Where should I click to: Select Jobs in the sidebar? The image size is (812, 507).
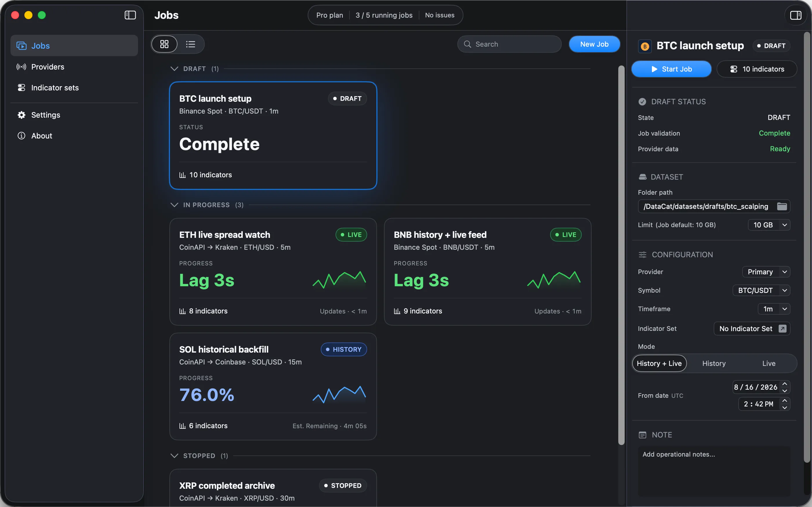[74, 45]
